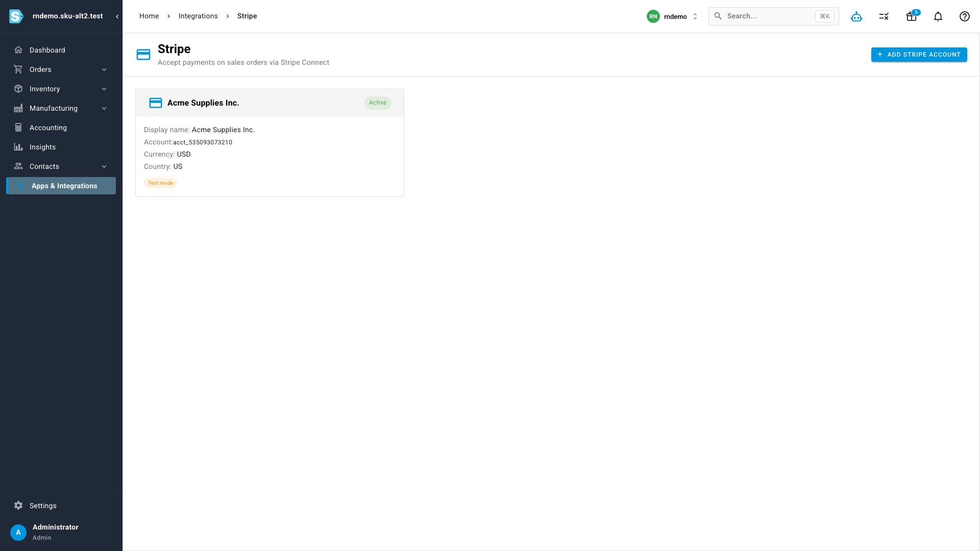Expand the Orders submenu chevron
The image size is (980, 551).
[104, 69]
